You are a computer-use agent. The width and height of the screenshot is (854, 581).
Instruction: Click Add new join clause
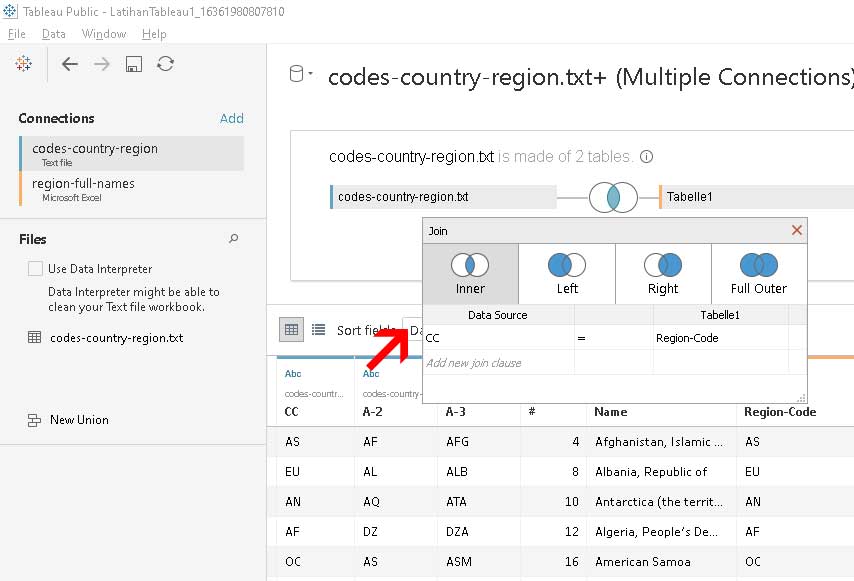[474, 363]
